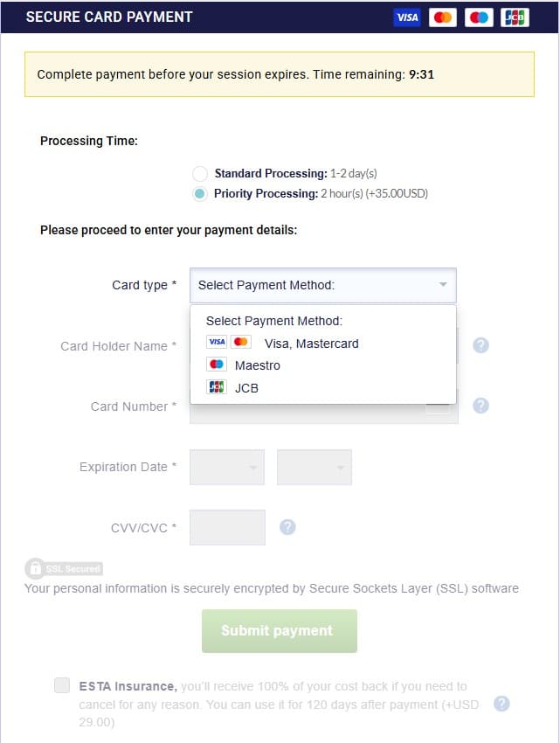The width and height of the screenshot is (560, 743).
Task: Choose JCB from the payment list
Action: coord(245,387)
